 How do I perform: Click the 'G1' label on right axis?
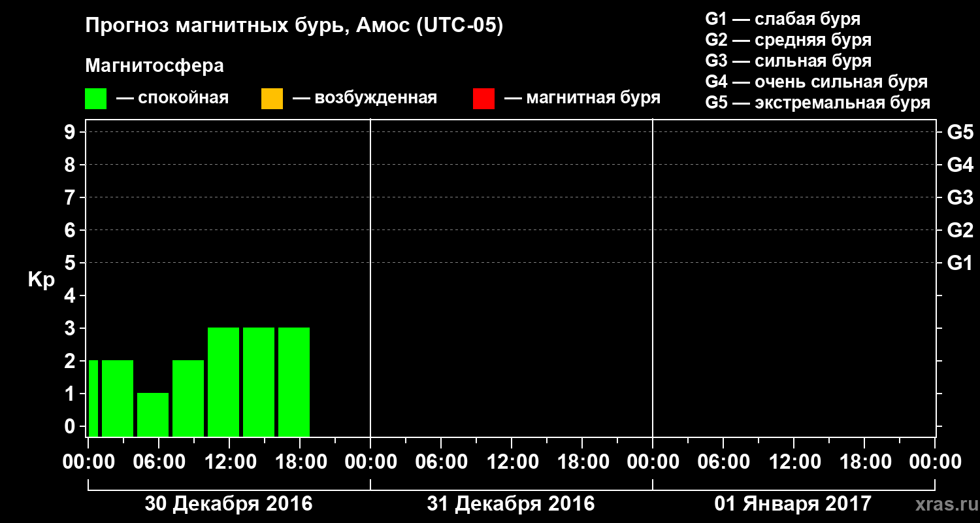pyautogui.click(x=960, y=263)
